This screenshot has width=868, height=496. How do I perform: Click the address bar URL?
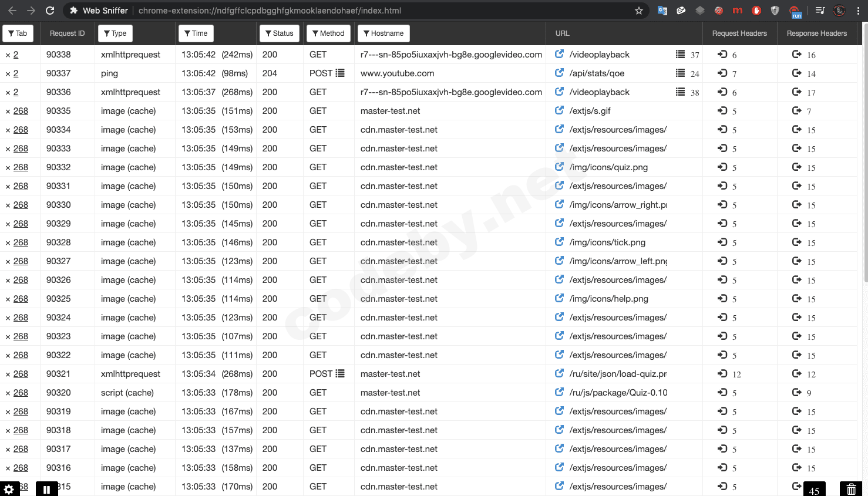[270, 11]
